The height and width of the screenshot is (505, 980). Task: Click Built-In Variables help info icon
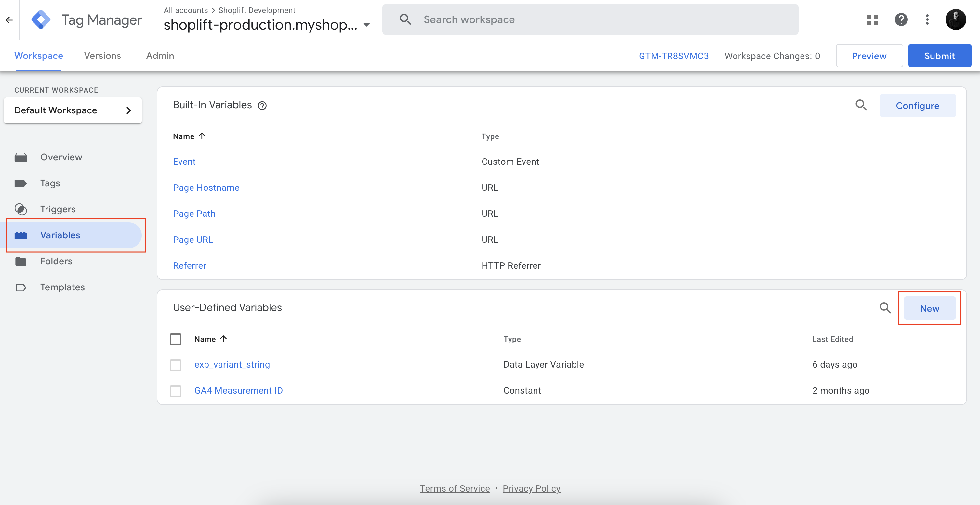(x=262, y=106)
